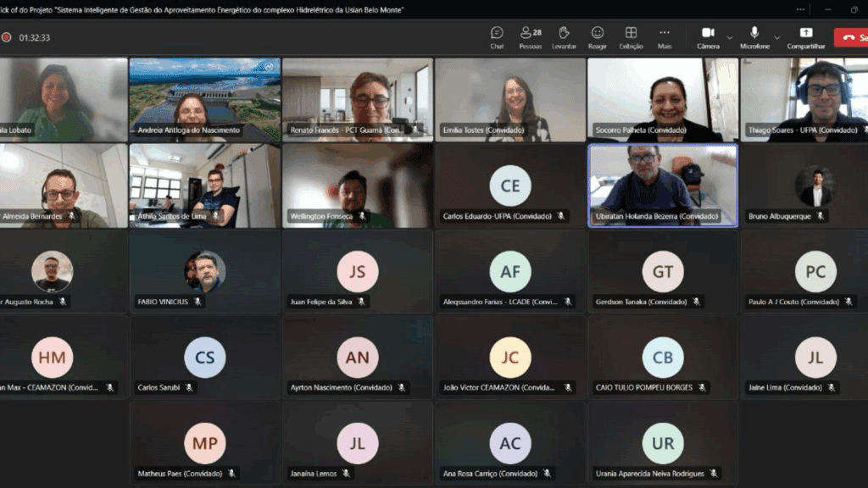Click the Gerdson Tanaka GT avatar

click(x=663, y=272)
